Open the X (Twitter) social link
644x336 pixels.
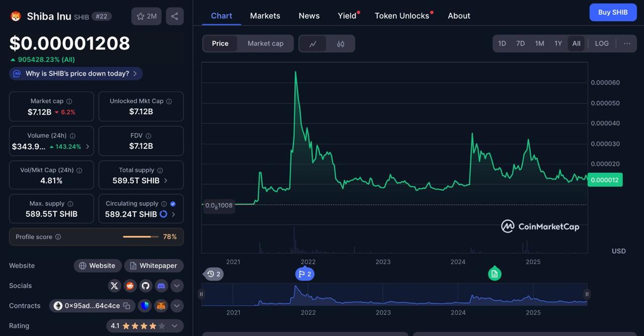point(115,286)
